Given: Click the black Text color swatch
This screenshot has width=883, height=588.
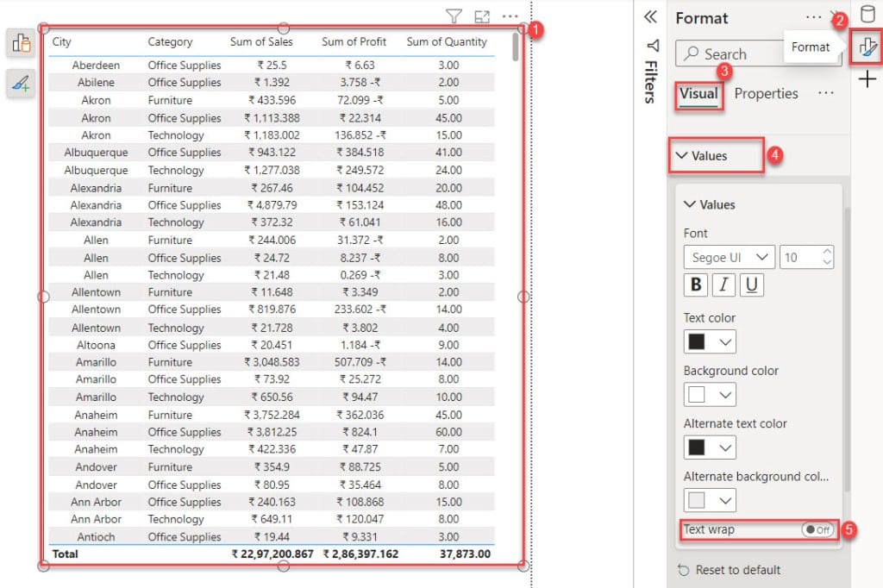Looking at the screenshot, I should (697, 342).
